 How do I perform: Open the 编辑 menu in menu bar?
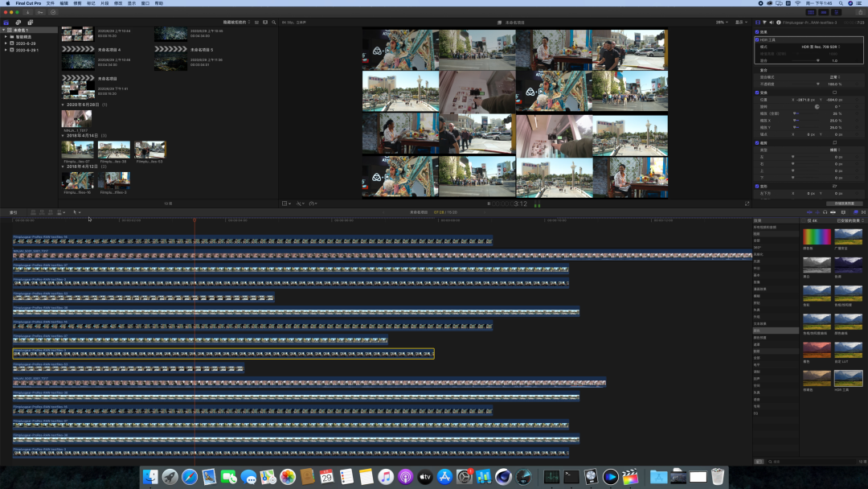click(64, 3)
